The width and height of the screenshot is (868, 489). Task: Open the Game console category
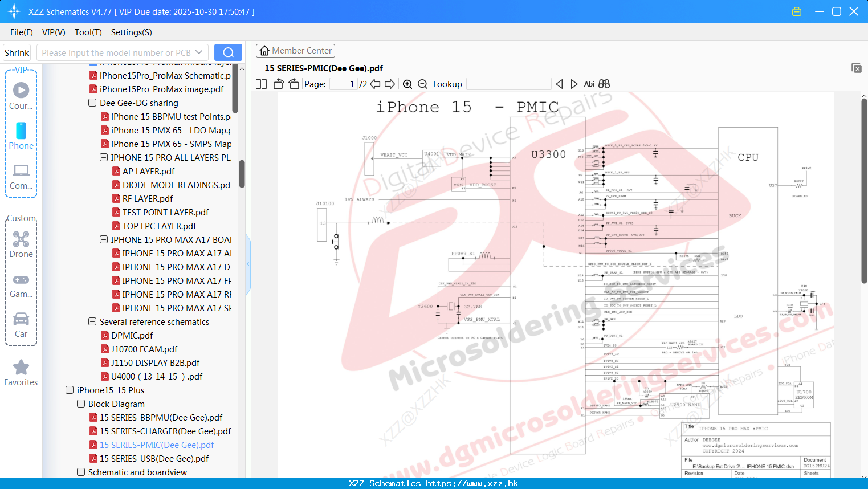21,285
